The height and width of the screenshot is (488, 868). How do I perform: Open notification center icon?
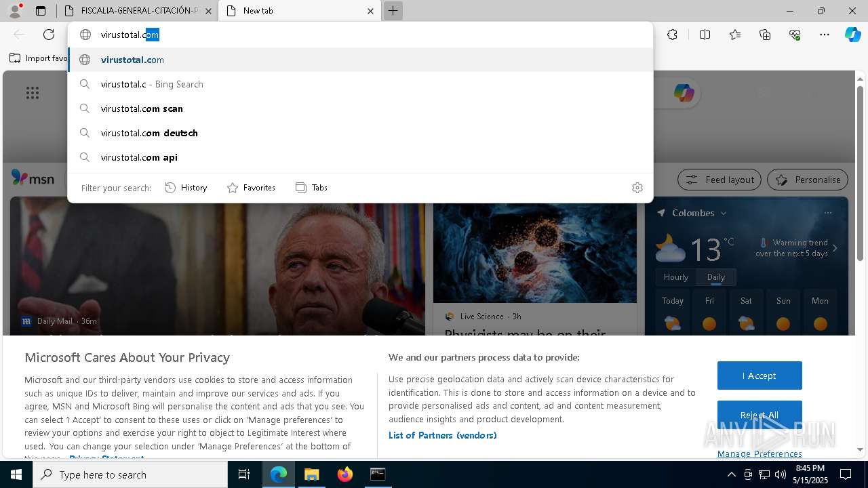click(846, 474)
